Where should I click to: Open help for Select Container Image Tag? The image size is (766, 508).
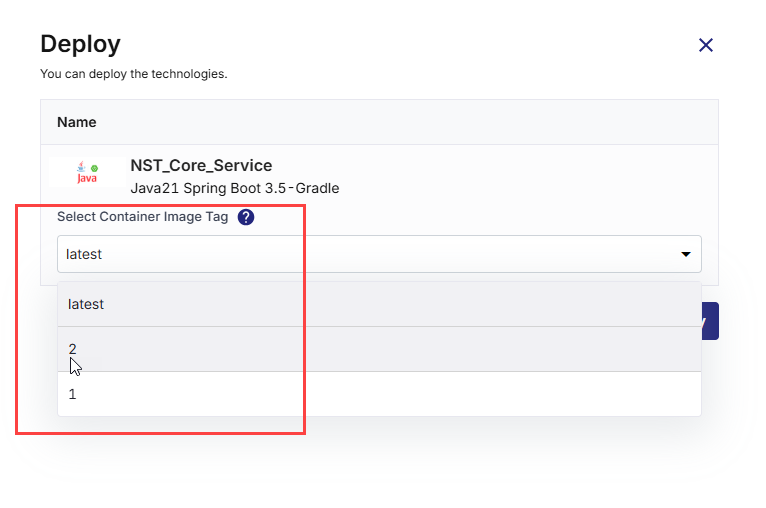tap(246, 217)
